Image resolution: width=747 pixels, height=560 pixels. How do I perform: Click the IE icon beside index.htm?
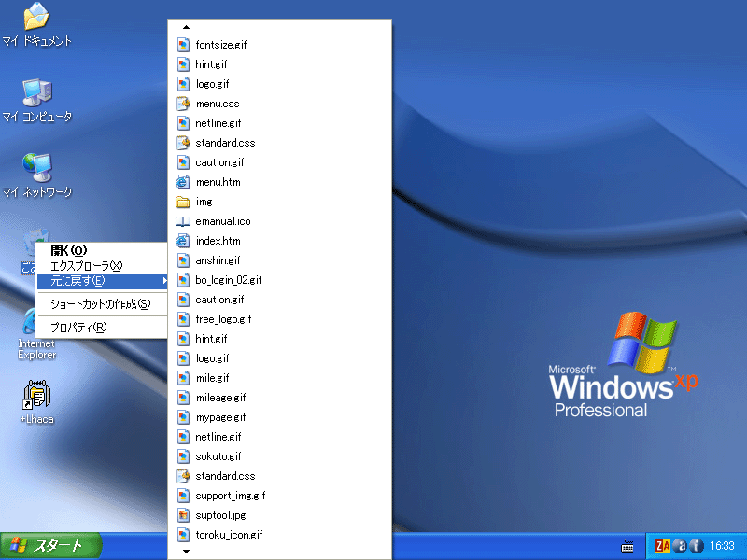tap(183, 241)
